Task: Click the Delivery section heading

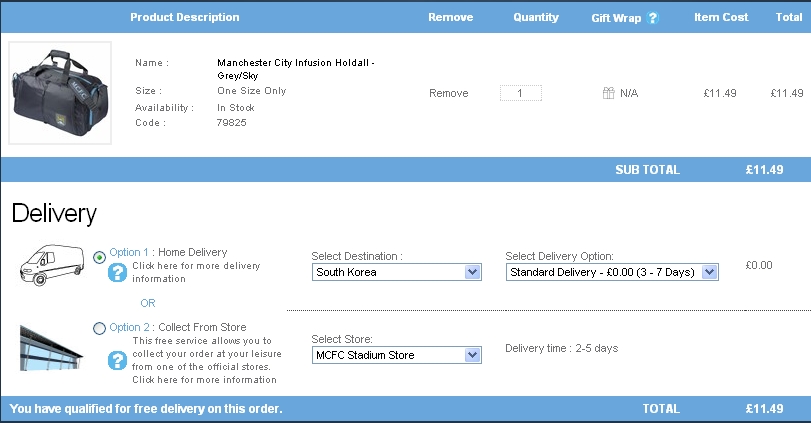Action: (x=54, y=214)
